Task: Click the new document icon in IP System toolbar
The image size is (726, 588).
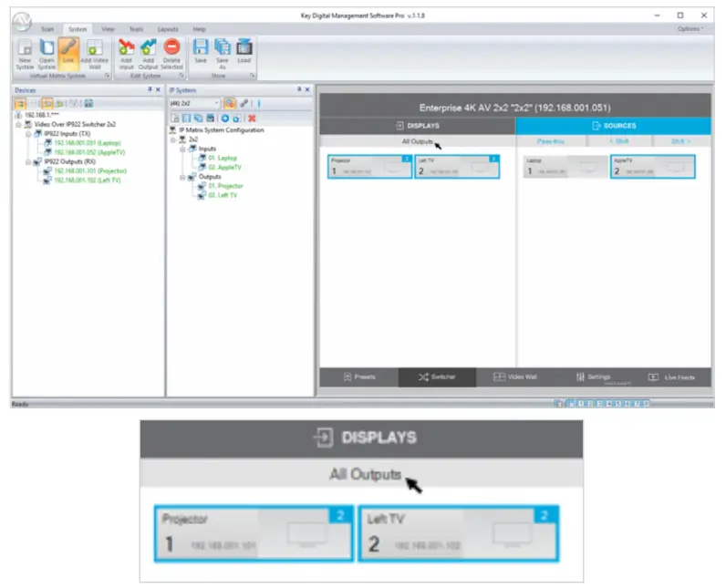Action: coord(174,119)
